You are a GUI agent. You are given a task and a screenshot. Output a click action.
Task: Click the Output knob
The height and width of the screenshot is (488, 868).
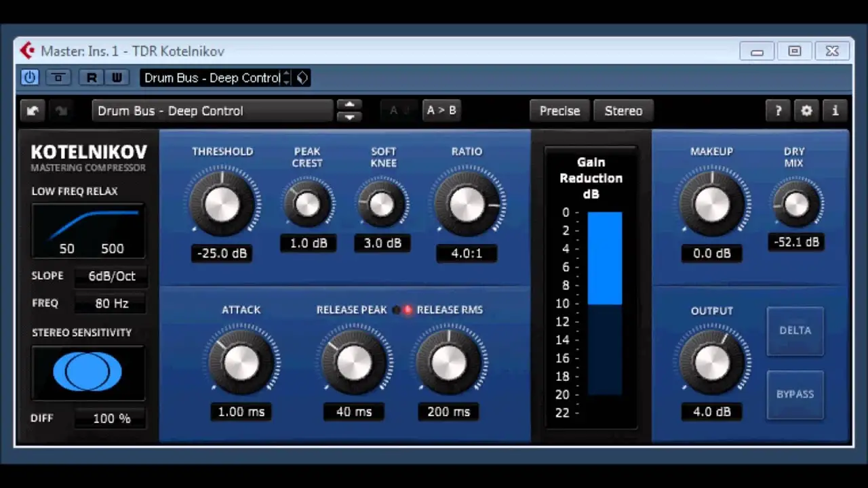point(711,363)
